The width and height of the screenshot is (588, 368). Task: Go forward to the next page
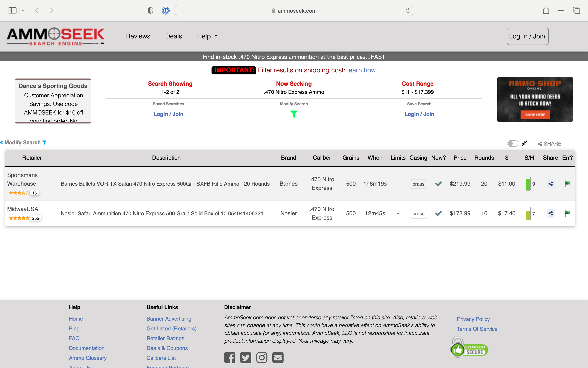click(x=51, y=10)
